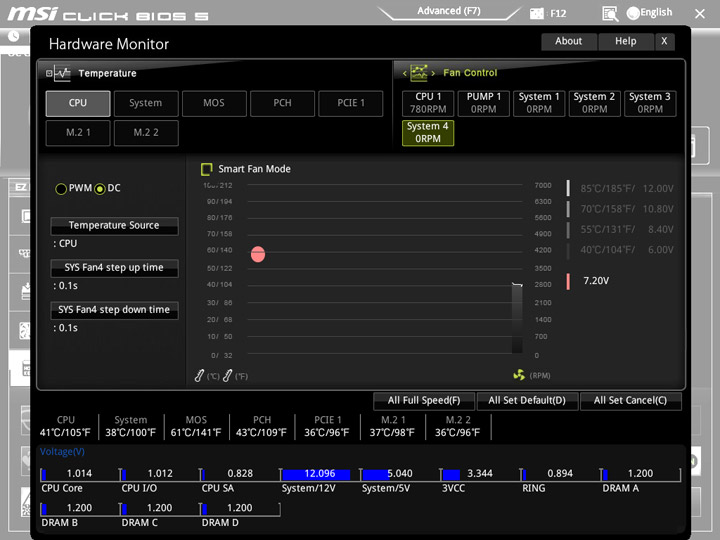Click the red fan curve point

(258, 254)
